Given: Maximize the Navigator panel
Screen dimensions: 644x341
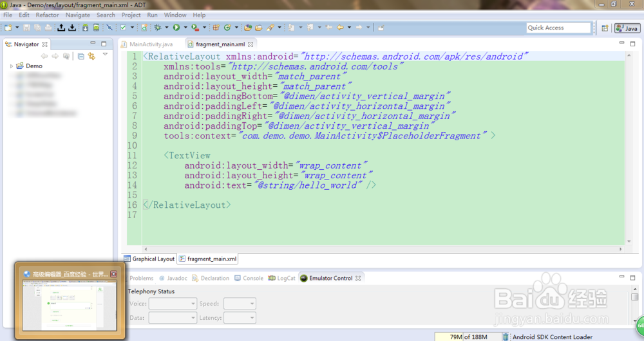Looking at the screenshot, I should (x=104, y=44).
